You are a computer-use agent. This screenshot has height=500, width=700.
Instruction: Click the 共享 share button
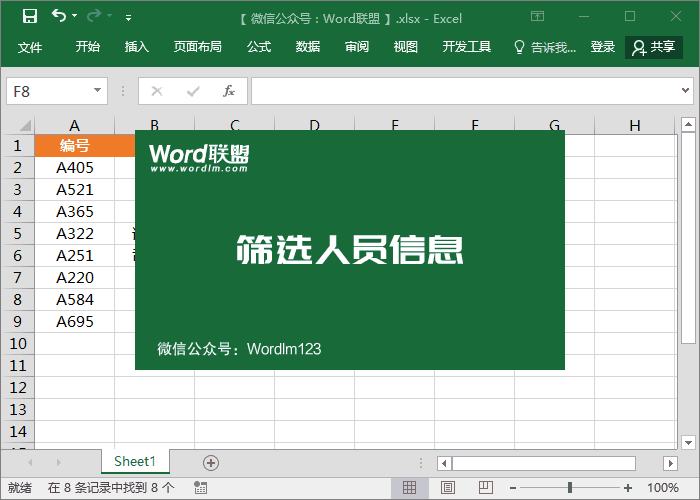click(654, 47)
